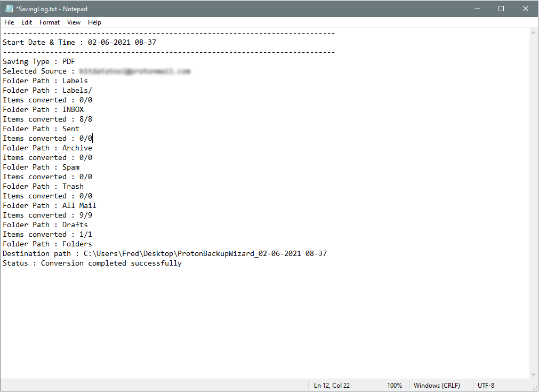Click the 'Destination path' line

(x=165, y=254)
